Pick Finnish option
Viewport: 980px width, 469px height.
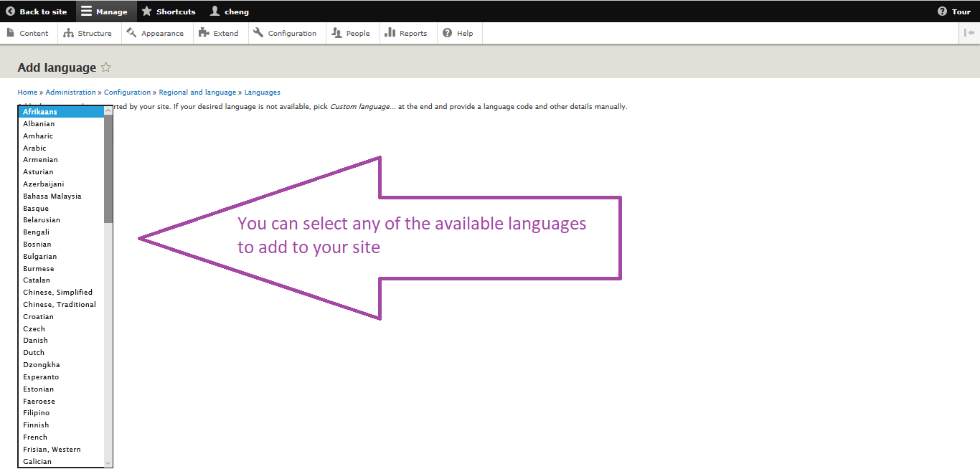coord(61,425)
